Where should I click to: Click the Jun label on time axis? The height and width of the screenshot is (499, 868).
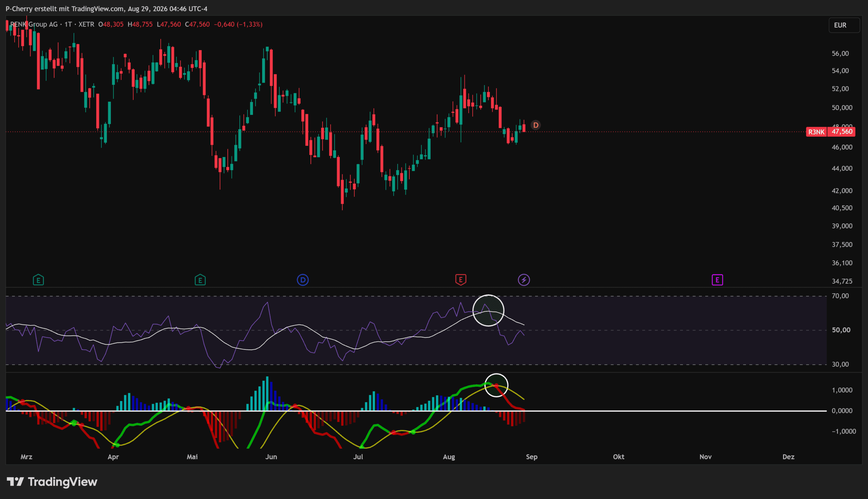pyautogui.click(x=271, y=457)
